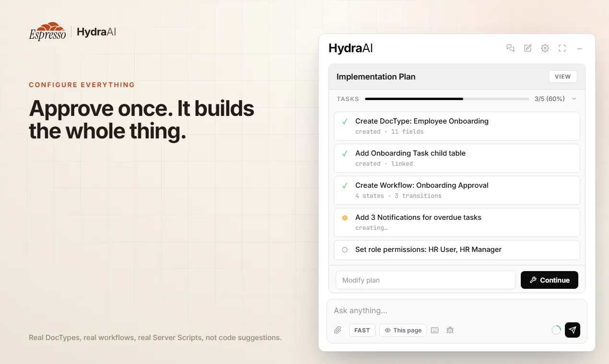Expand panel to fullscreen
This screenshot has width=609, height=364.
(562, 48)
